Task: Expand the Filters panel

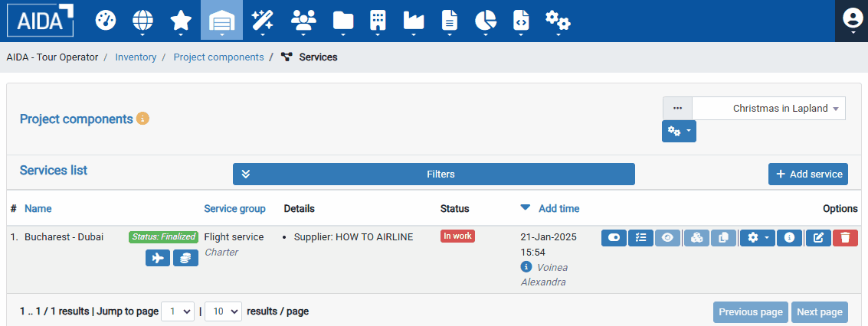Action: point(434,174)
